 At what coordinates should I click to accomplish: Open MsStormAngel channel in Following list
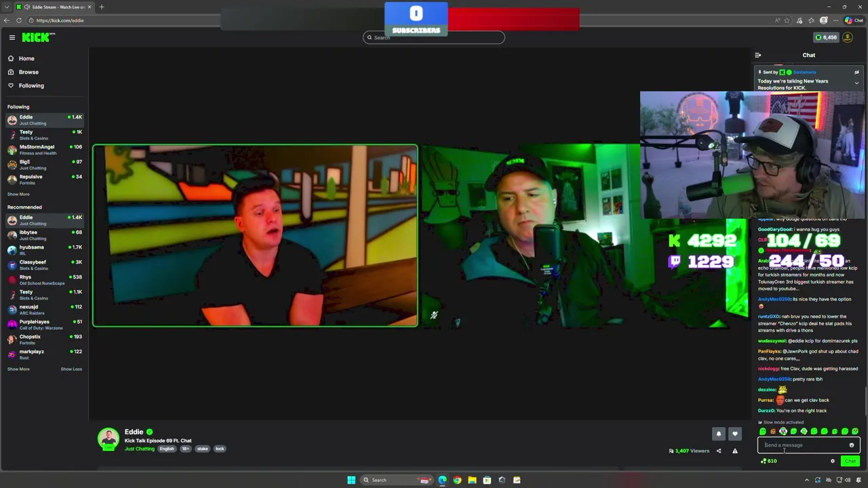(x=44, y=149)
